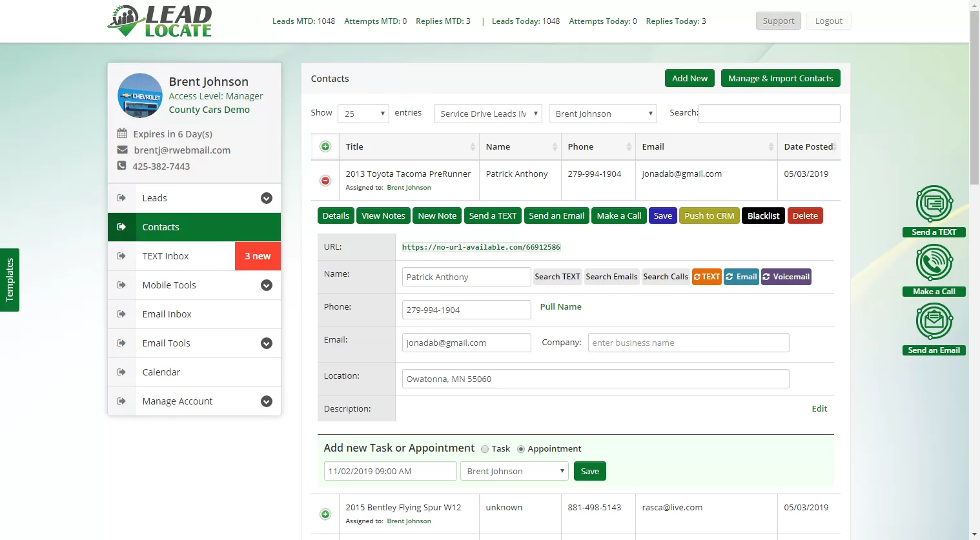Click the Pull Name link

coord(561,306)
